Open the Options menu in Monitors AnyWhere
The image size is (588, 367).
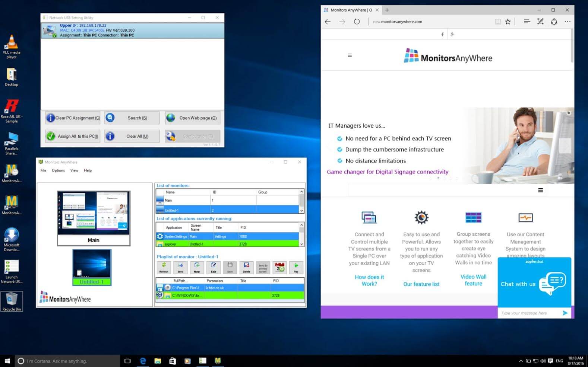click(x=58, y=170)
